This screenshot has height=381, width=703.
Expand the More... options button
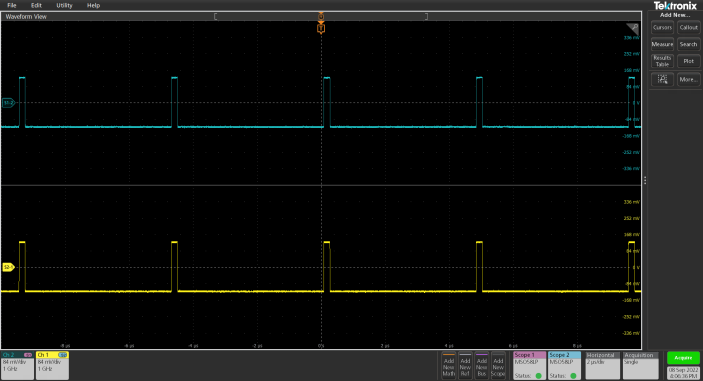click(688, 79)
